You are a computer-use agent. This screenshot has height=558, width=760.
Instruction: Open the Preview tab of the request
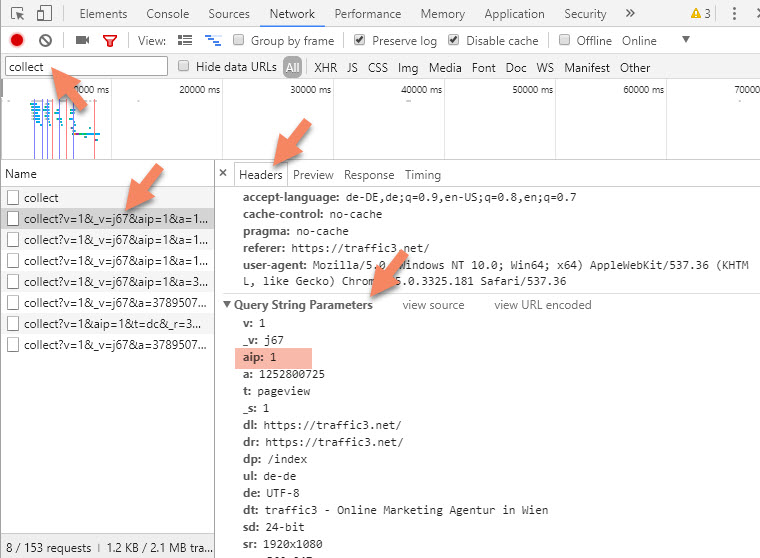point(313,174)
